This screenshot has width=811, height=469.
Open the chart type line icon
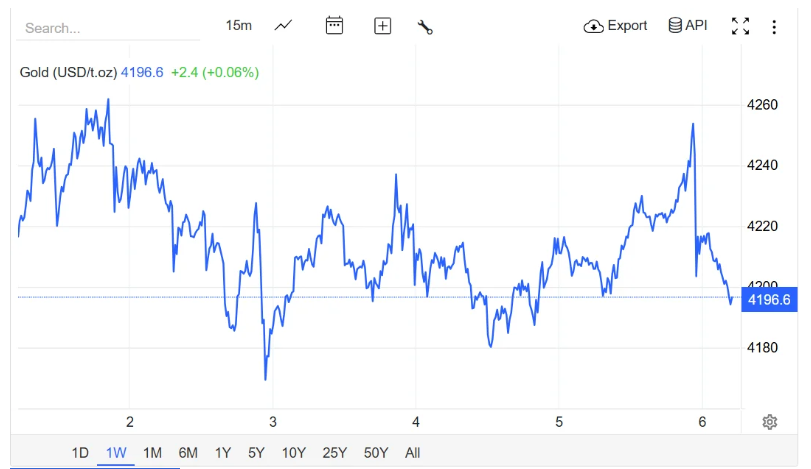283,26
